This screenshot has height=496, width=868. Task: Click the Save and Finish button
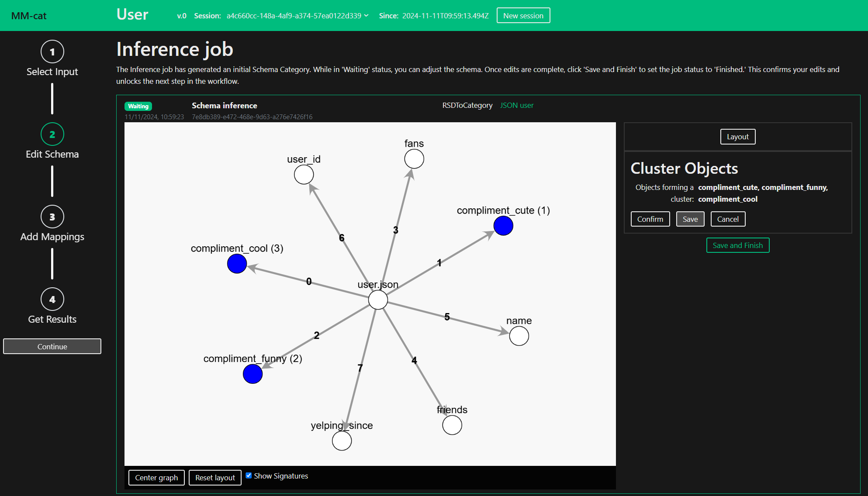pos(737,245)
